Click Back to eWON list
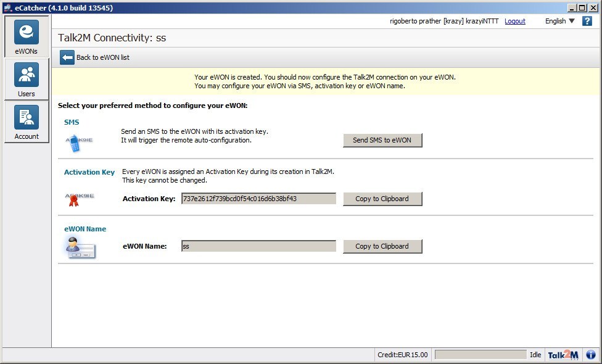The height and width of the screenshot is (364, 602). coord(103,57)
